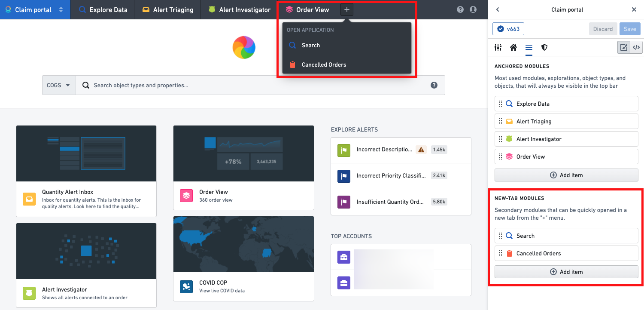644x310 pixels.
Task: Open the v663 version selector
Action: 508,29
